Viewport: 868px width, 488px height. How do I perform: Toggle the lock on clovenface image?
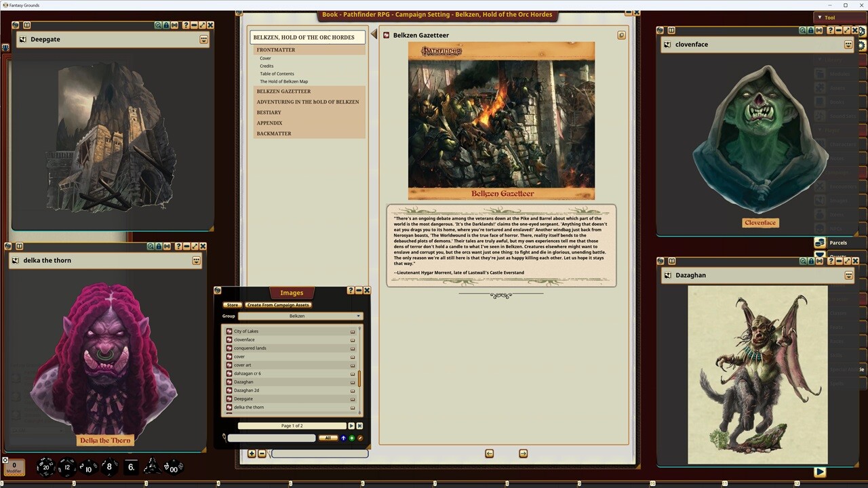(x=812, y=30)
